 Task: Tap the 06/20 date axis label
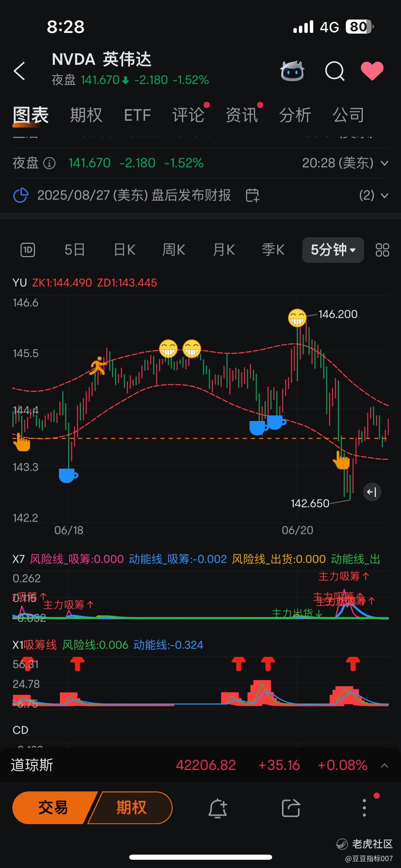297,530
